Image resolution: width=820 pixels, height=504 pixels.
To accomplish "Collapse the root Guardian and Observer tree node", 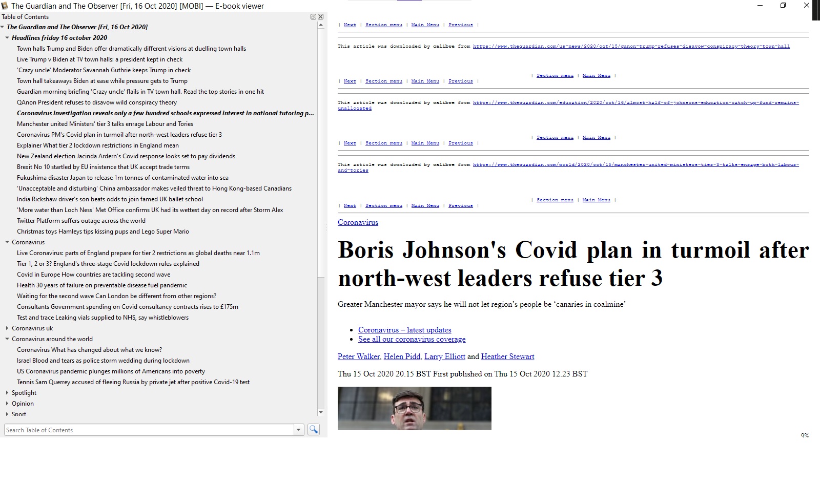I will click(3, 27).
